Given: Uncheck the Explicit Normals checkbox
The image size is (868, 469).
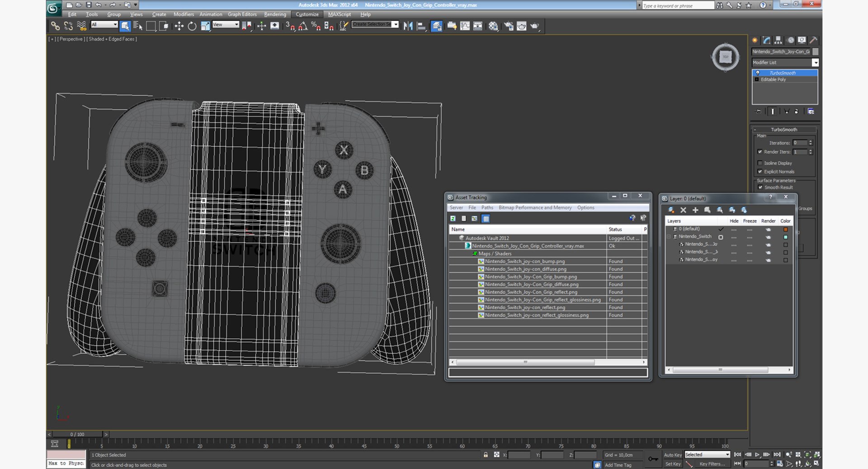Looking at the screenshot, I should [x=760, y=172].
